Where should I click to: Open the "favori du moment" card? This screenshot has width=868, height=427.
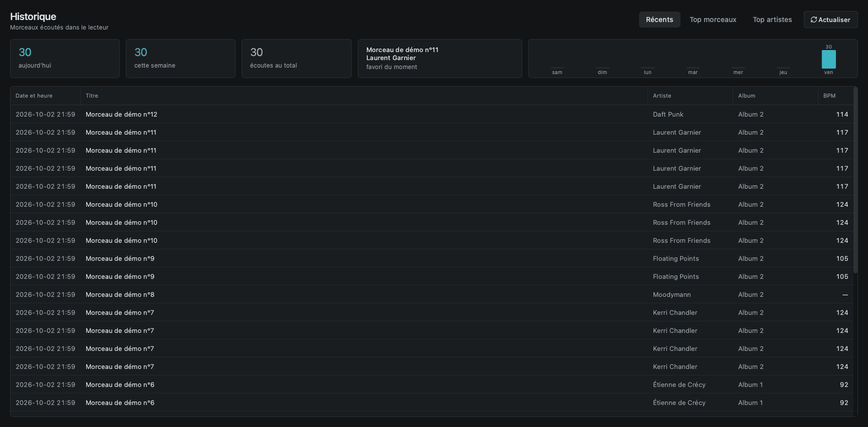440,59
